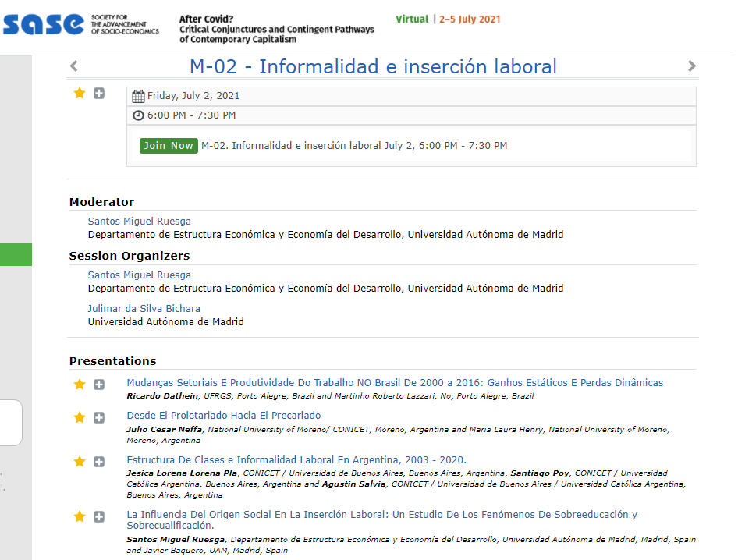Expand details for Mudanças Setoriais presentation

tap(99, 385)
